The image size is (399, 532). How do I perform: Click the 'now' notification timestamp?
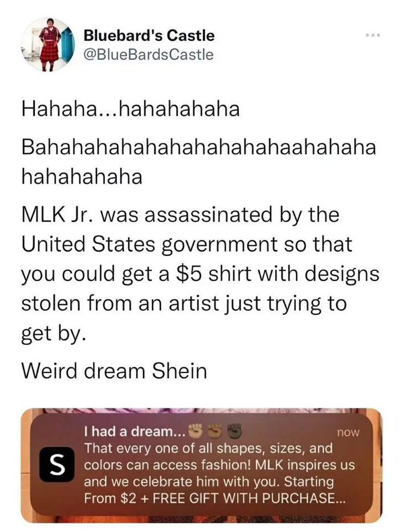(x=348, y=432)
